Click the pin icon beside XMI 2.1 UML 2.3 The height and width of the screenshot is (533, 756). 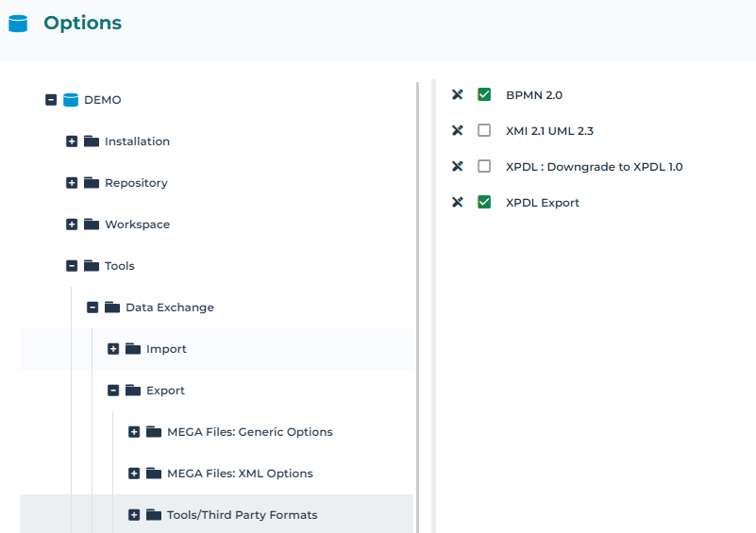[458, 130]
